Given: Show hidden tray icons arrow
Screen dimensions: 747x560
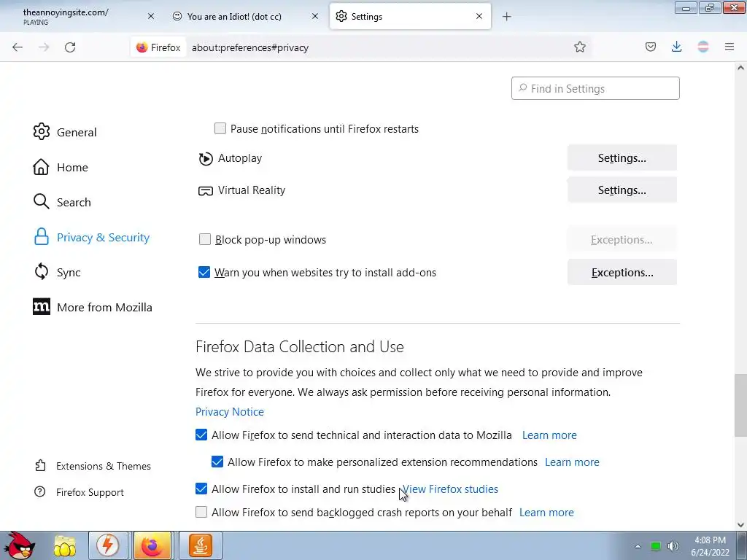Looking at the screenshot, I should tap(638, 546).
